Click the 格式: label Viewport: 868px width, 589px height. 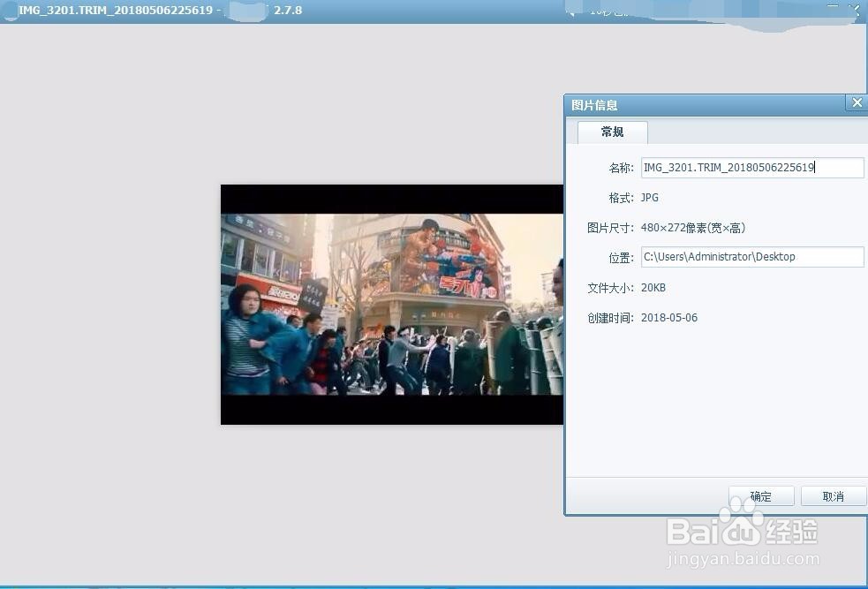coord(621,198)
